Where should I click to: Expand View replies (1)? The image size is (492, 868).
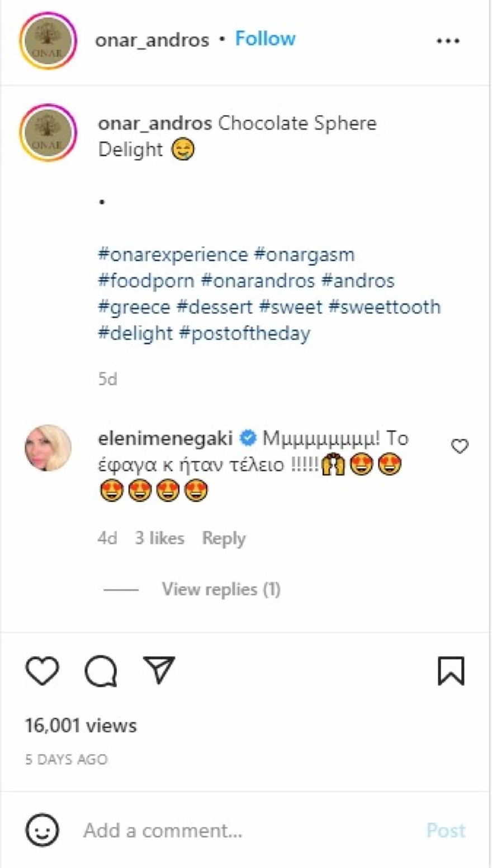pyautogui.click(x=221, y=589)
